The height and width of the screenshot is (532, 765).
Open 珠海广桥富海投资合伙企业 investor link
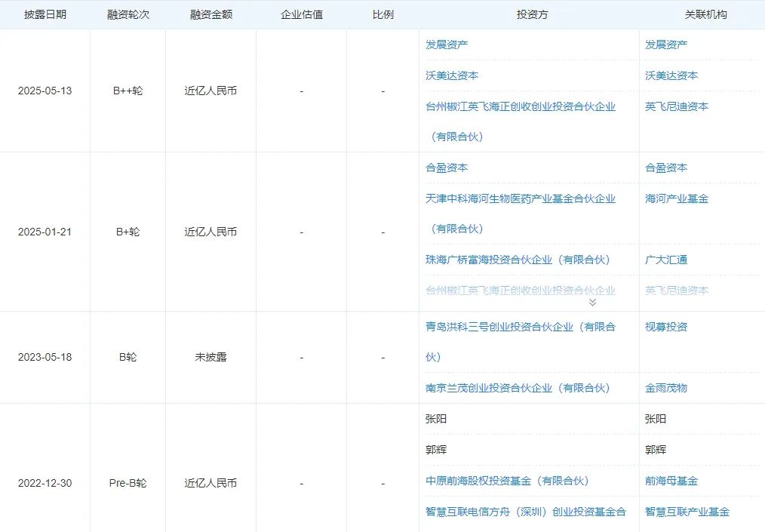[x=518, y=260]
